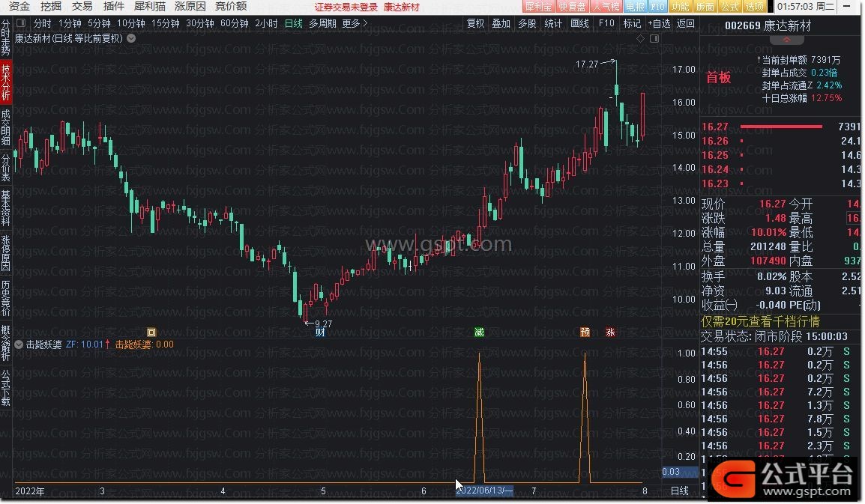The height and width of the screenshot is (504, 865).
Task: Click the diamond icon atop the chart
Action: 640,38
